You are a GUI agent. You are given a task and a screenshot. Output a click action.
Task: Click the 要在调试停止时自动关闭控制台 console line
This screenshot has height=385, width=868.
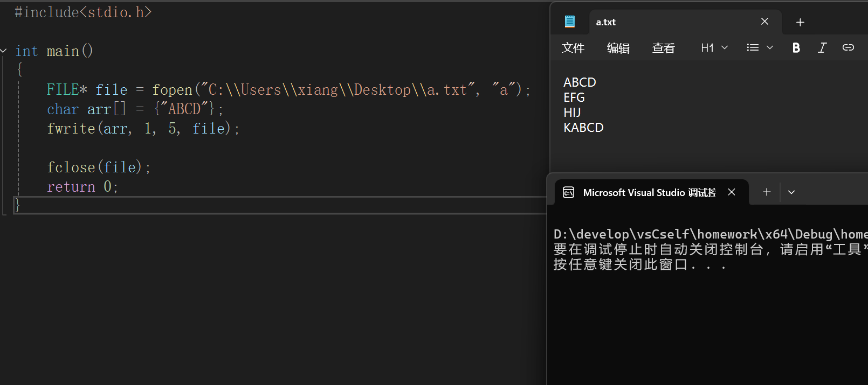click(711, 249)
